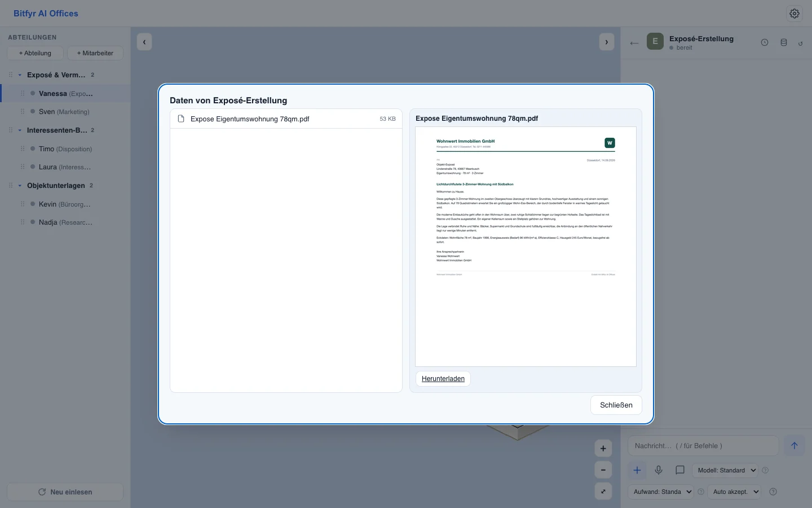The height and width of the screenshot is (508, 812).
Task: Click the Neu einlesen button
Action: [65, 492]
